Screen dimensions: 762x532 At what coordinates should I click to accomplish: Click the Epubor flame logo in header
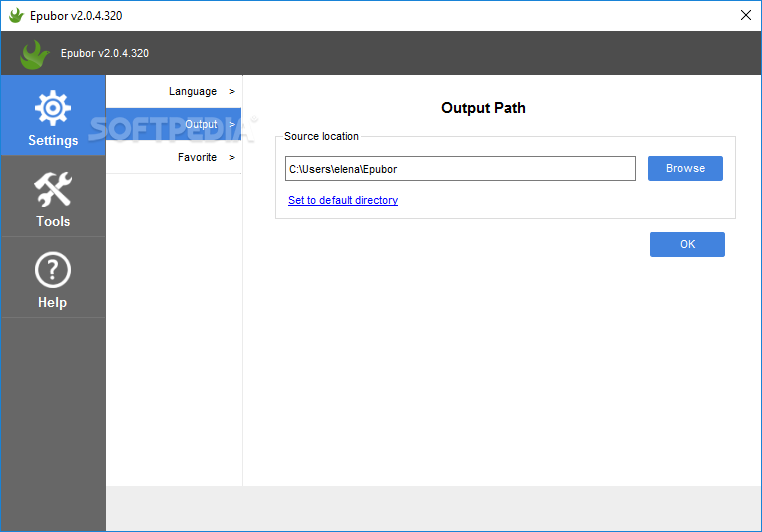tap(34, 54)
